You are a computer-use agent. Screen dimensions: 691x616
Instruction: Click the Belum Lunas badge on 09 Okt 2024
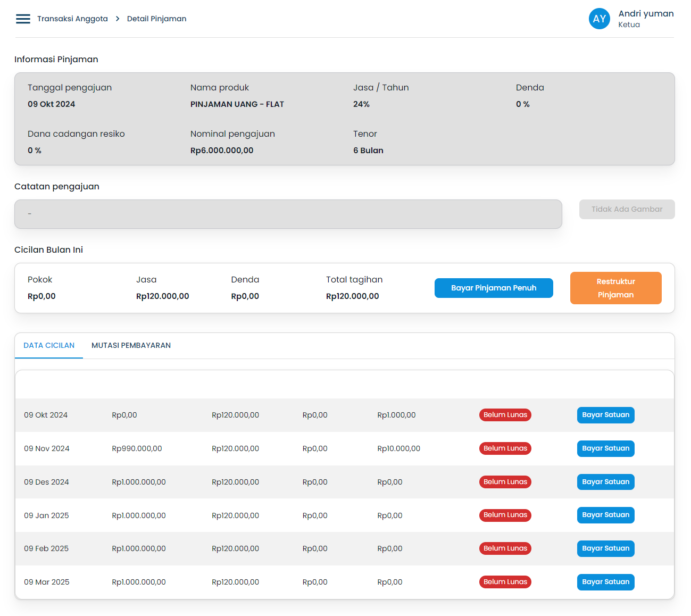pos(505,415)
